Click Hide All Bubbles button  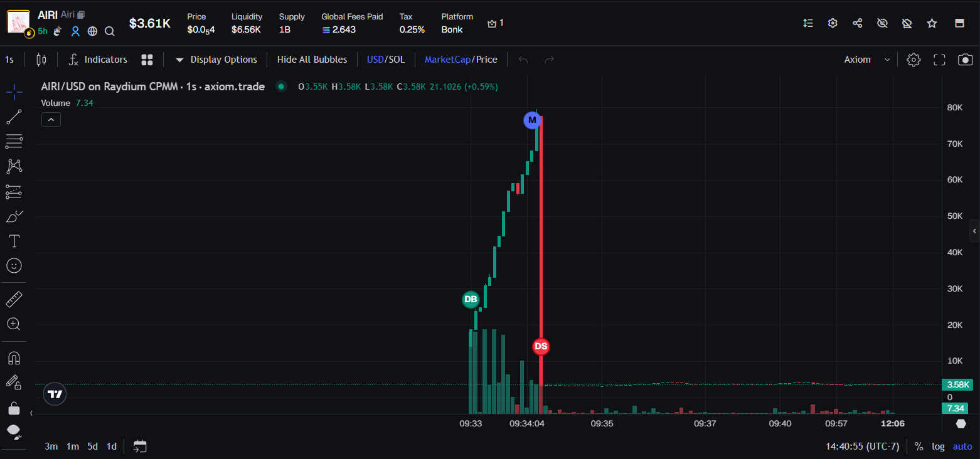pos(312,60)
